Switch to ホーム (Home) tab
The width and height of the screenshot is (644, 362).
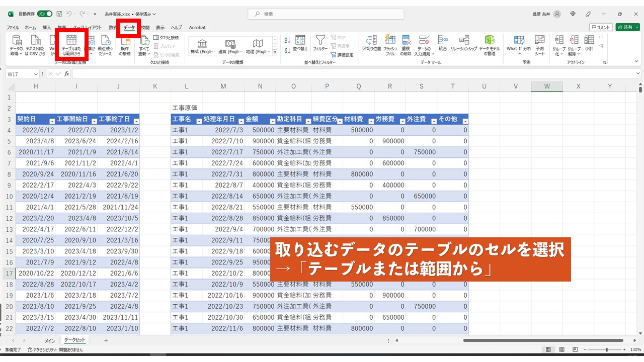[30, 28]
